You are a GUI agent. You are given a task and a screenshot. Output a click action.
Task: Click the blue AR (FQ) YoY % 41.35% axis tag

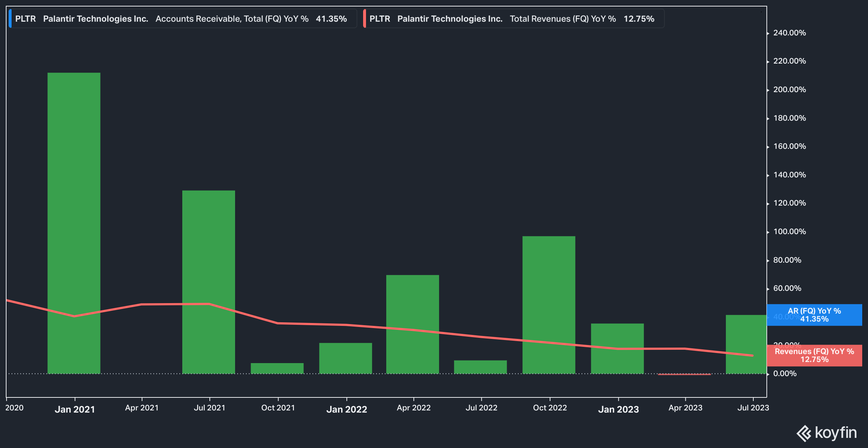point(814,315)
